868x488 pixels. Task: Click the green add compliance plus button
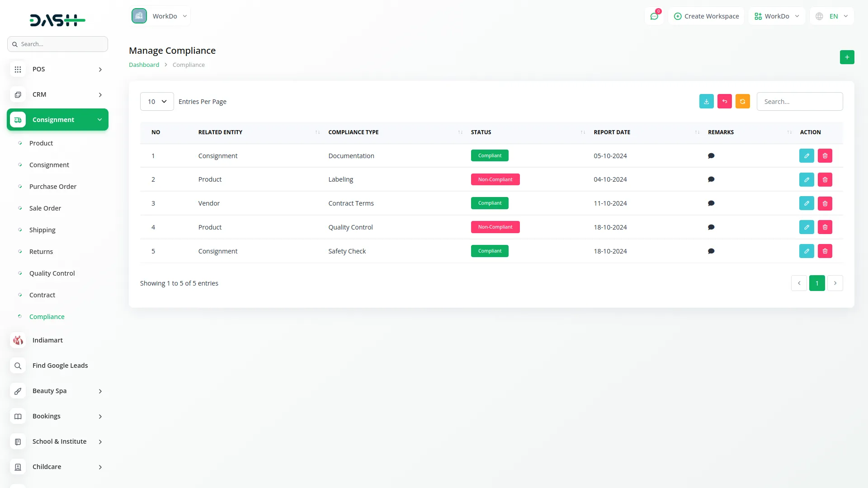847,57
